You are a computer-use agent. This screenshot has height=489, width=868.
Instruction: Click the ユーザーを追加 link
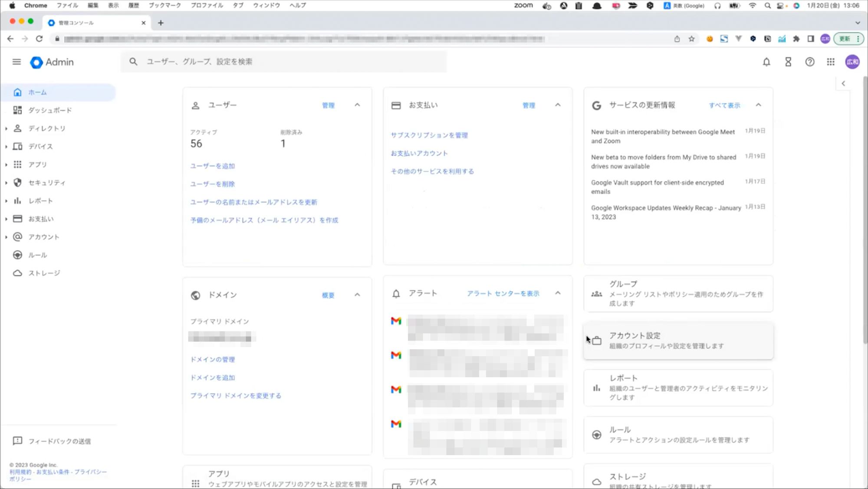(x=213, y=166)
